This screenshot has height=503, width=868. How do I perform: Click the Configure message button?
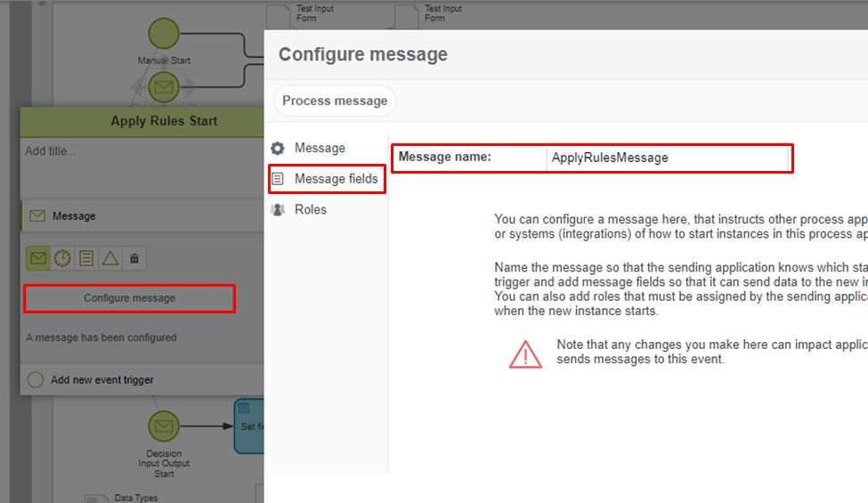129,298
